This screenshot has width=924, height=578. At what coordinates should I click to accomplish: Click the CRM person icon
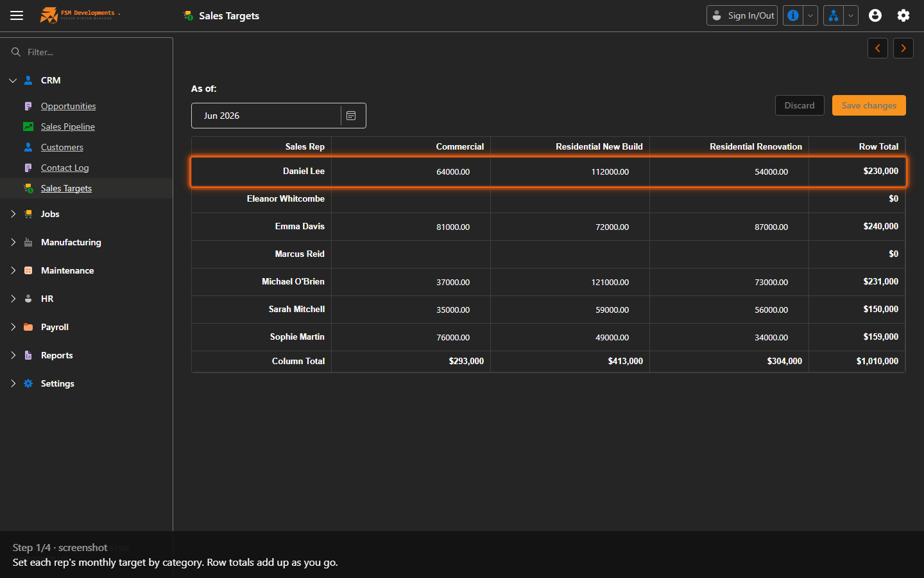click(28, 80)
